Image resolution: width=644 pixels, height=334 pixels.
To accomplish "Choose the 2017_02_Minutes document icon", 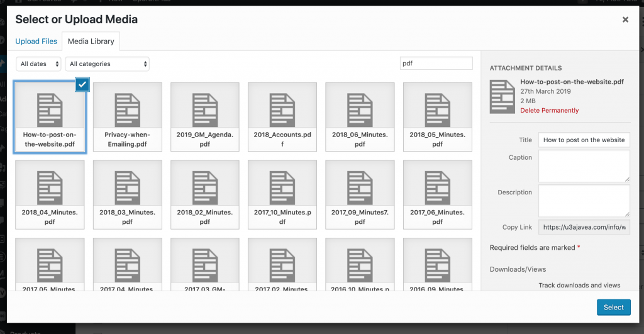I will tap(282, 265).
